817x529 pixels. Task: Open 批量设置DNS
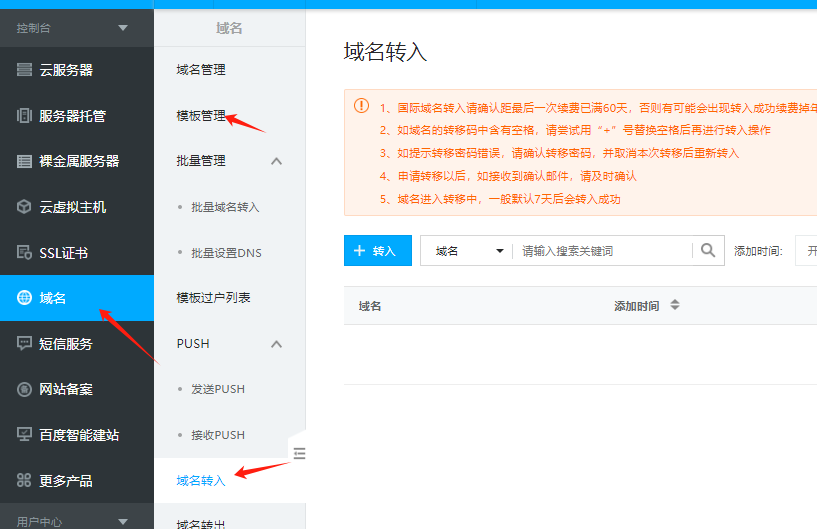(226, 253)
